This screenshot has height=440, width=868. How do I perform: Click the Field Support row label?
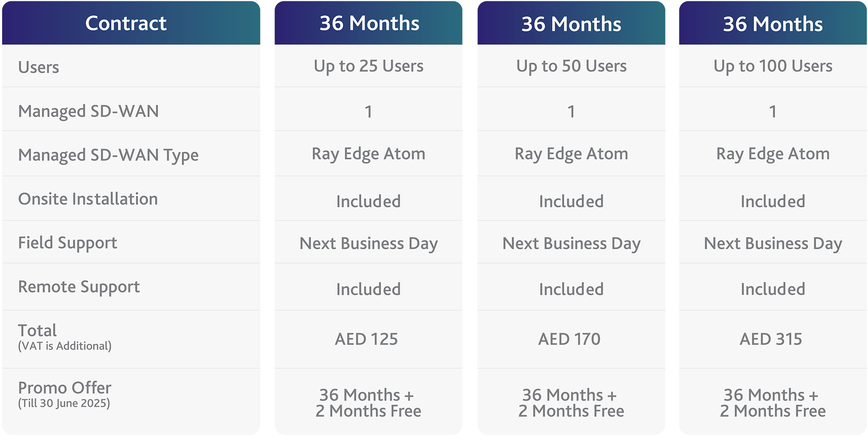point(67,243)
